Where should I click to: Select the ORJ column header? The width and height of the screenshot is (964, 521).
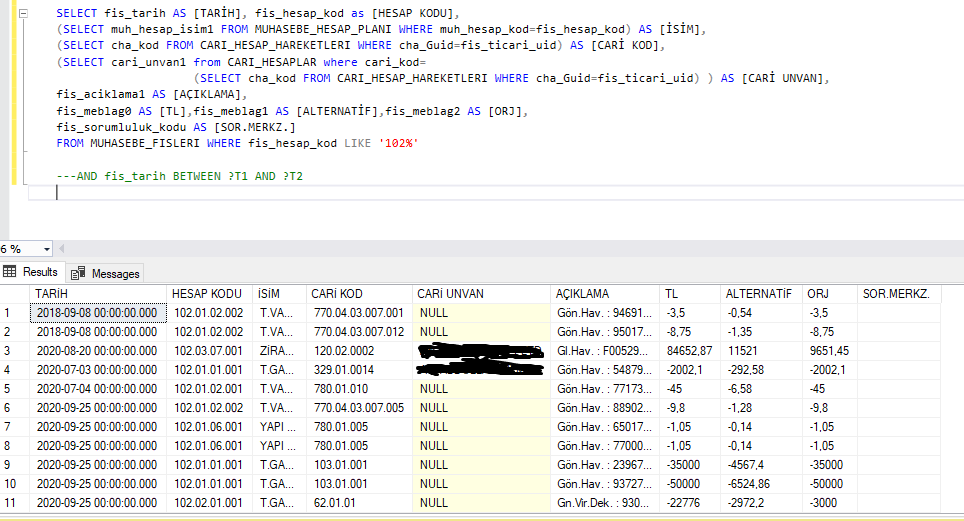coord(829,294)
